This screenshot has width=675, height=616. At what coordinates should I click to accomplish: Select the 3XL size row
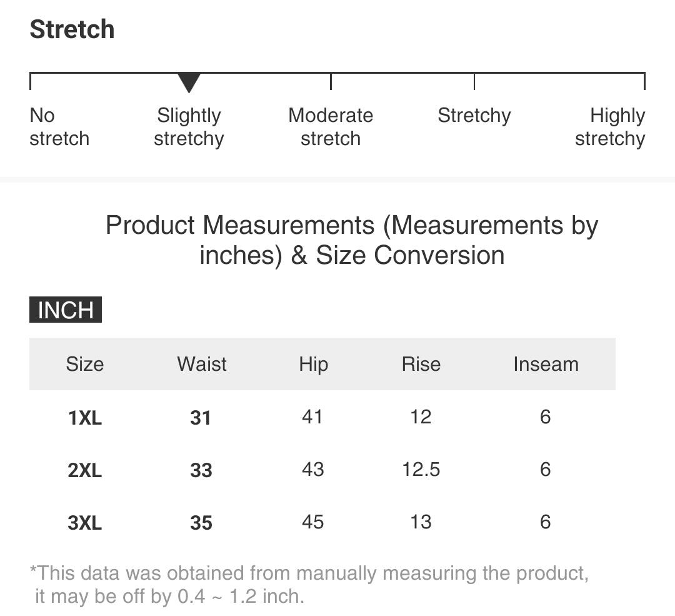click(x=85, y=522)
